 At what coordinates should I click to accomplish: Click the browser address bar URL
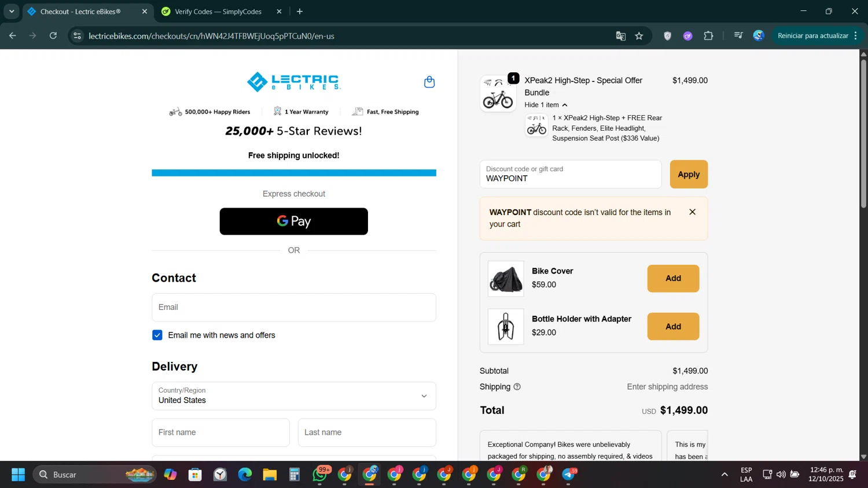coord(212,36)
